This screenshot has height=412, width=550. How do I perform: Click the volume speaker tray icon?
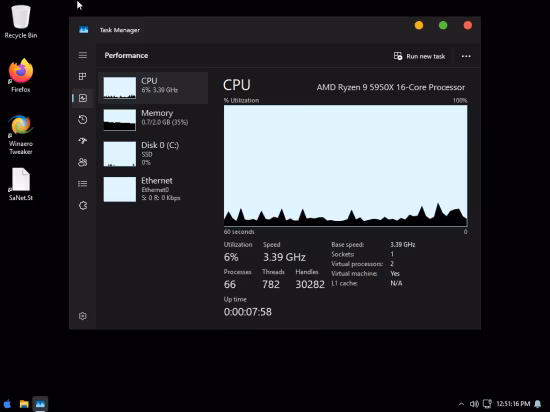point(474,404)
